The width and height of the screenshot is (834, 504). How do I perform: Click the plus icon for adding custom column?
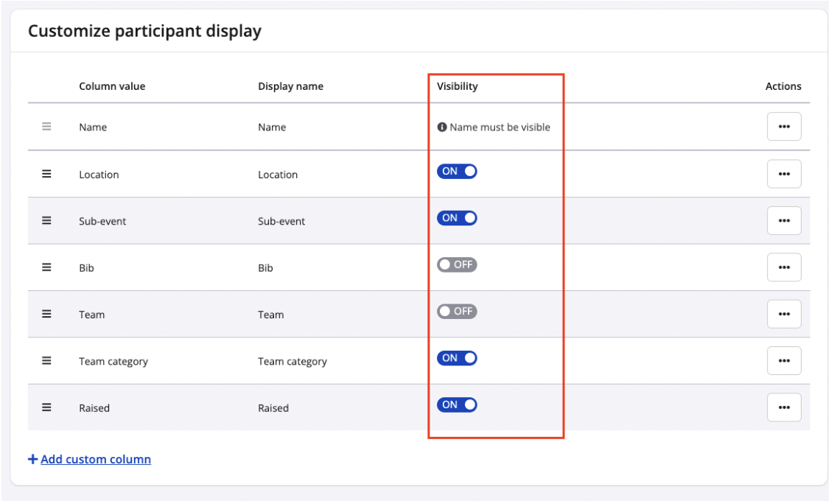click(32, 459)
